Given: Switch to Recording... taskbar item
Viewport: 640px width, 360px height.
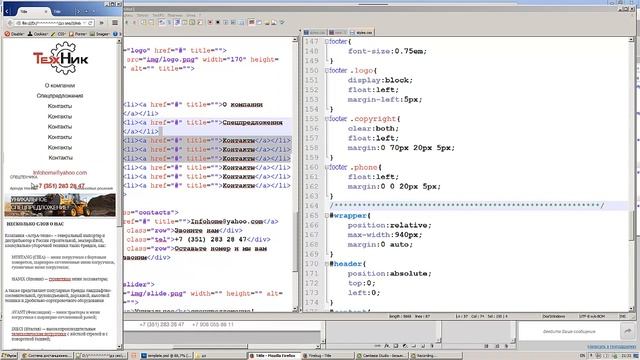Looking at the screenshot, I should 436,356.
